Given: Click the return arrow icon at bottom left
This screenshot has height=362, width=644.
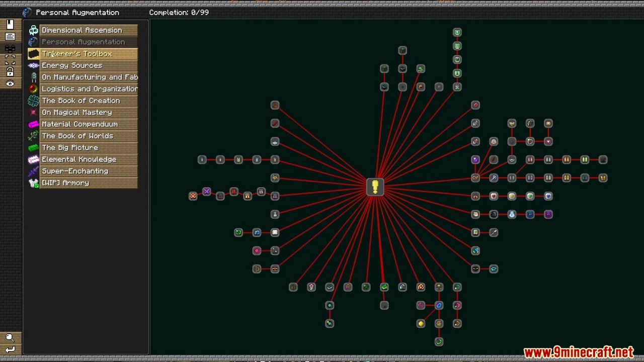Looking at the screenshot, I should point(10,349).
